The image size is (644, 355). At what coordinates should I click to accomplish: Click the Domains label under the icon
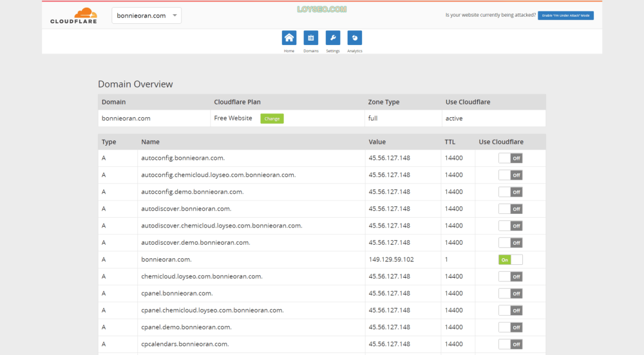[311, 51]
